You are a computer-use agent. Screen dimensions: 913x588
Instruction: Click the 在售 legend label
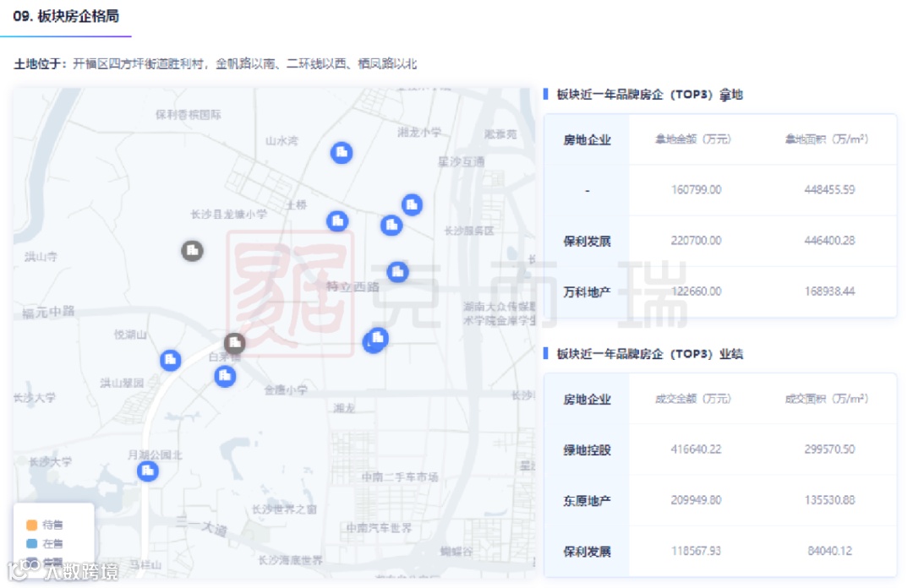point(52,543)
